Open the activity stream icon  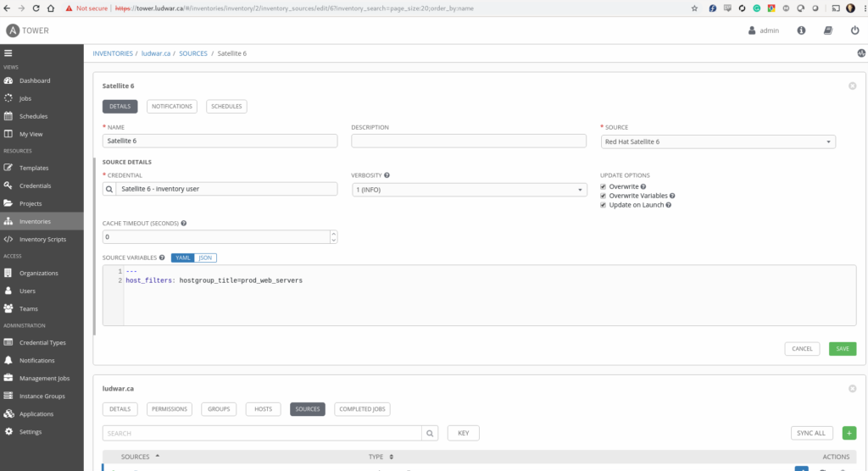pyautogui.click(x=861, y=53)
